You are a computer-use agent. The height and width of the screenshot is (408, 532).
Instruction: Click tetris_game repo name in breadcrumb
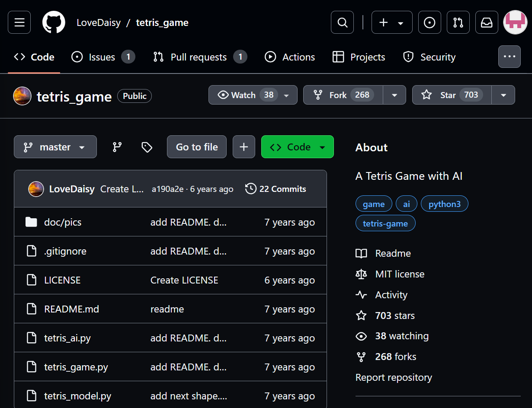pyautogui.click(x=162, y=22)
